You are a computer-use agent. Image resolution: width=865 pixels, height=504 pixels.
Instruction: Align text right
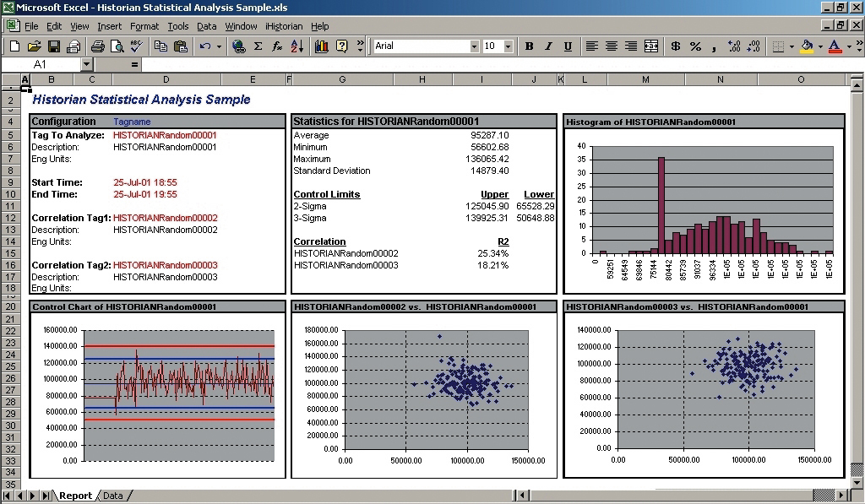630,46
